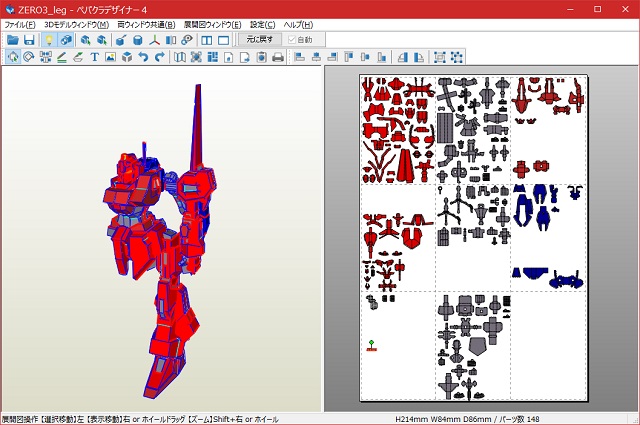Open the ヘルプ(H) menu
Image resolution: width=640 pixels, height=425 pixels.
298,25
